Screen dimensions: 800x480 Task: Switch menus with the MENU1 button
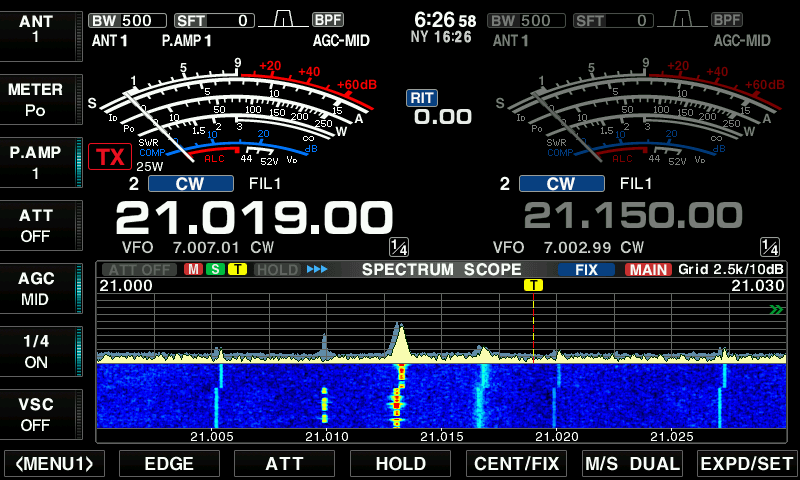[54, 464]
